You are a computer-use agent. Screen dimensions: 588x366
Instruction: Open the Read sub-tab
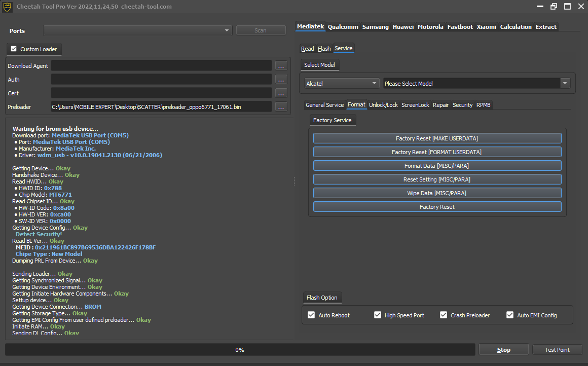pos(308,49)
